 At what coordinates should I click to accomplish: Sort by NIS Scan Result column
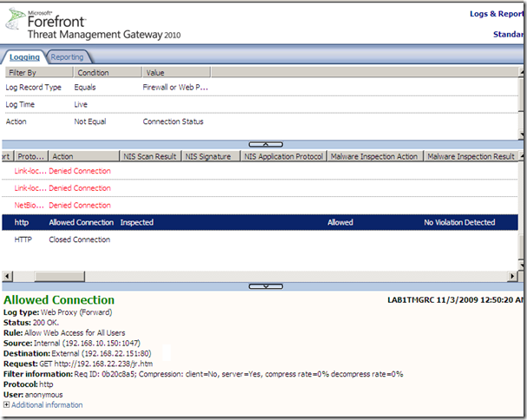tap(150, 156)
